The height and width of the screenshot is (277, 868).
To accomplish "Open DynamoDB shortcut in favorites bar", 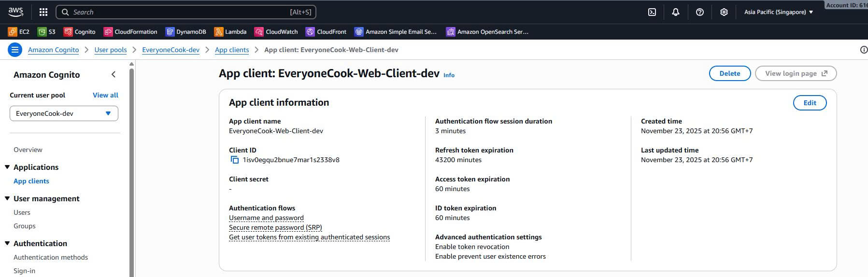I will tap(186, 32).
